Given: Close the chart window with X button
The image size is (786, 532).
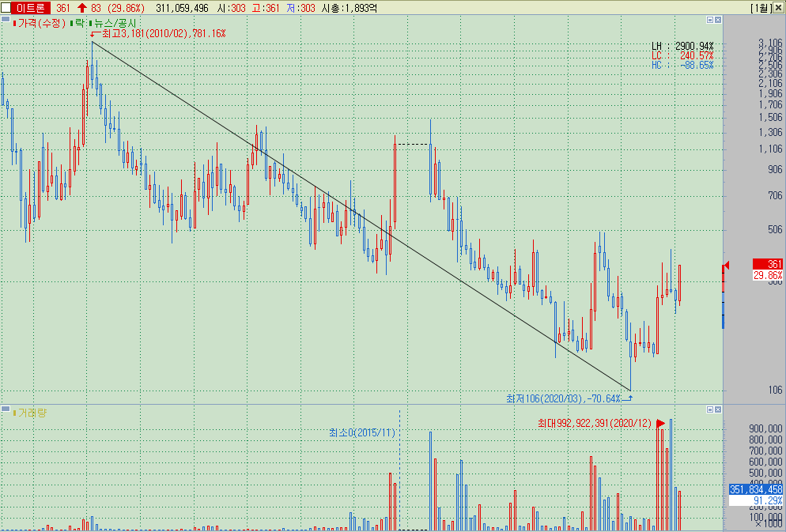Looking at the screenshot, I should pyautogui.click(x=778, y=8).
